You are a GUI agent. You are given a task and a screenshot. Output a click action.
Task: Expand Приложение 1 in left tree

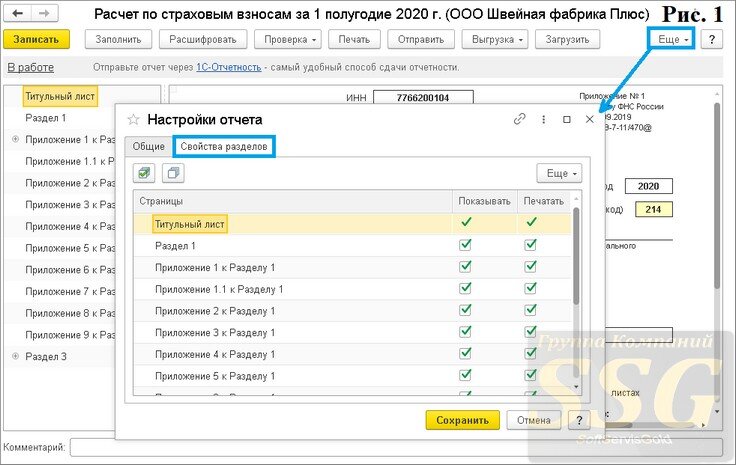pos(15,139)
